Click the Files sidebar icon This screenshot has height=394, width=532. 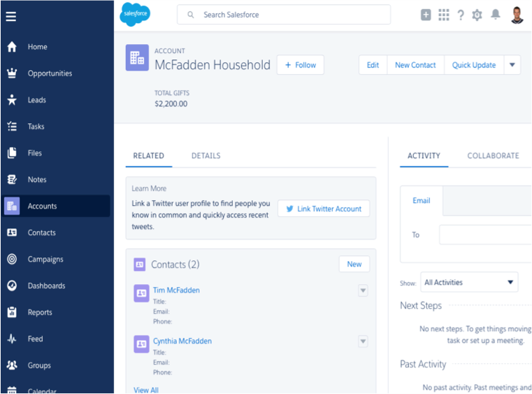pyautogui.click(x=12, y=153)
